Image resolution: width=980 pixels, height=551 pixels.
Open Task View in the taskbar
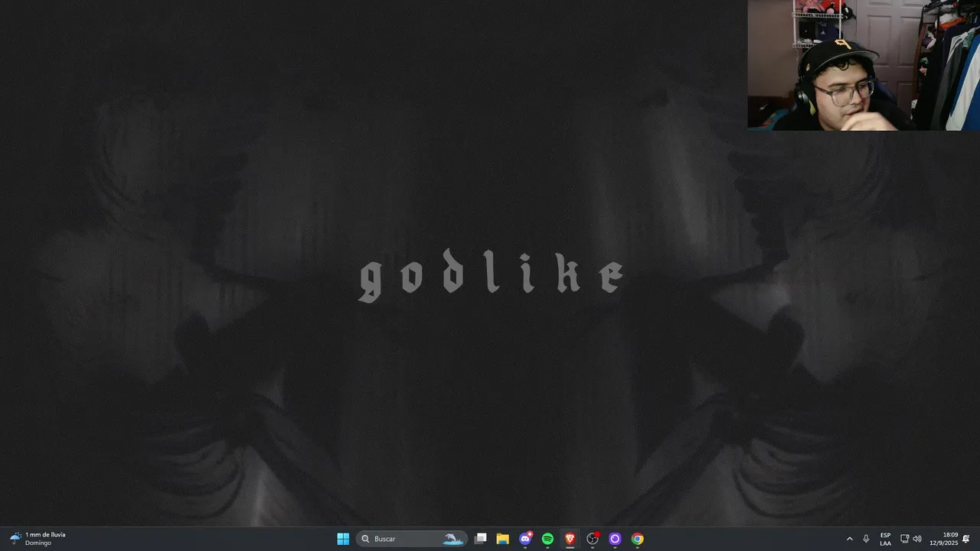tap(480, 539)
